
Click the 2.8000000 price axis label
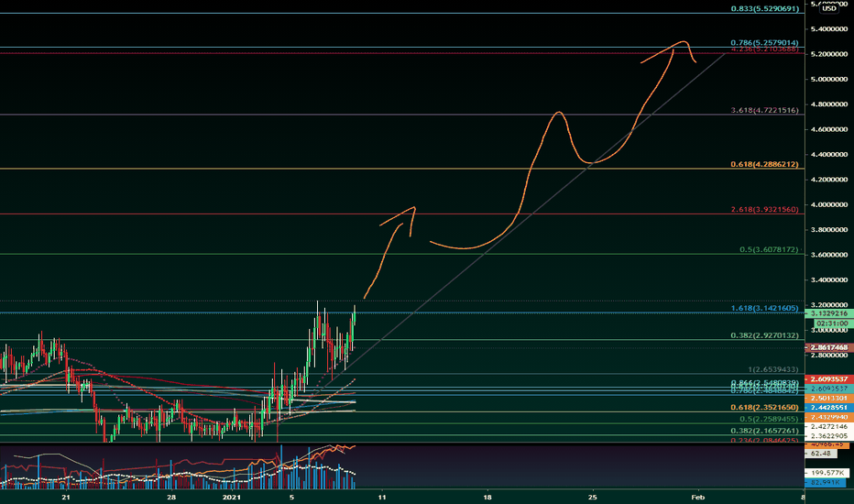(x=829, y=356)
